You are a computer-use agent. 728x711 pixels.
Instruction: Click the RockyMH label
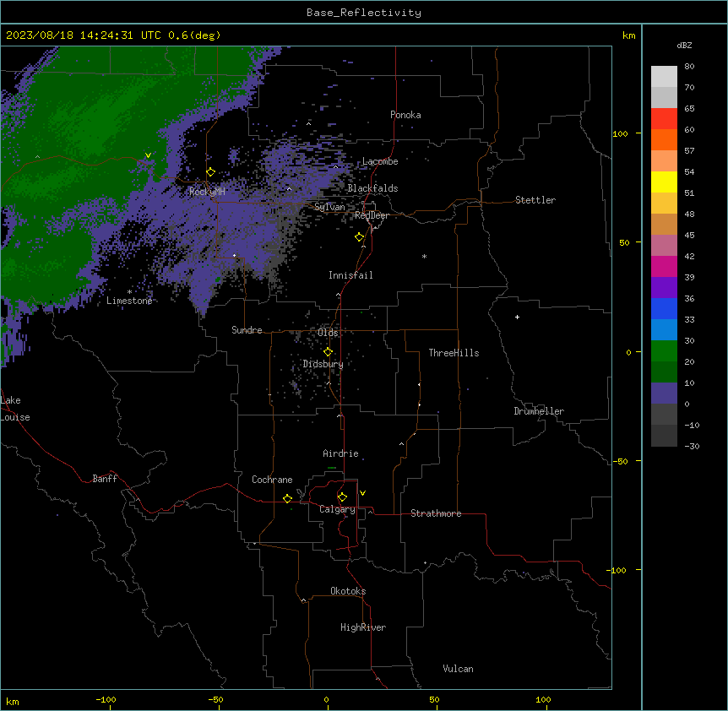(x=207, y=192)
